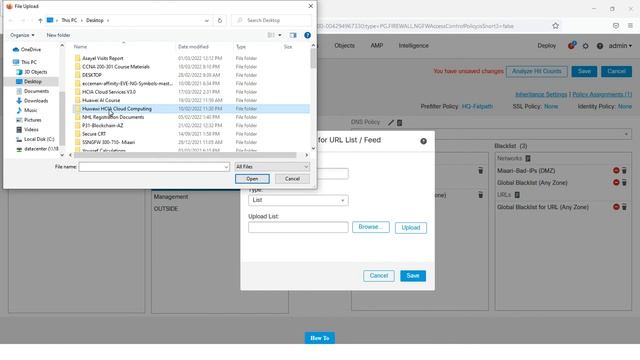
Task: Open the Organize dropdown menu
Action: click(22, 36)
